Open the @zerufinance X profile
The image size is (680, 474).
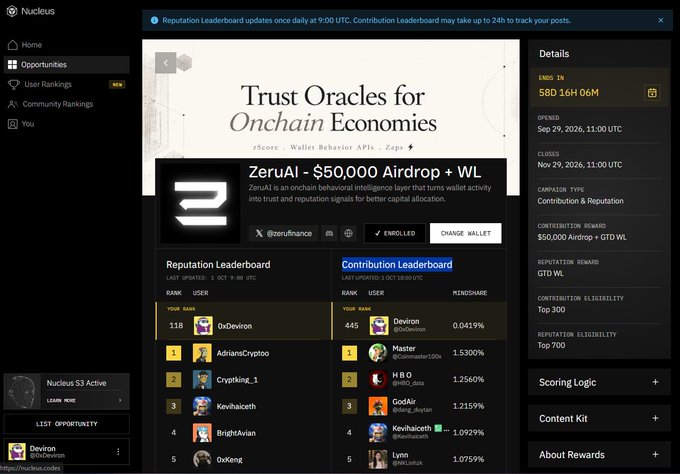(284, 233)
